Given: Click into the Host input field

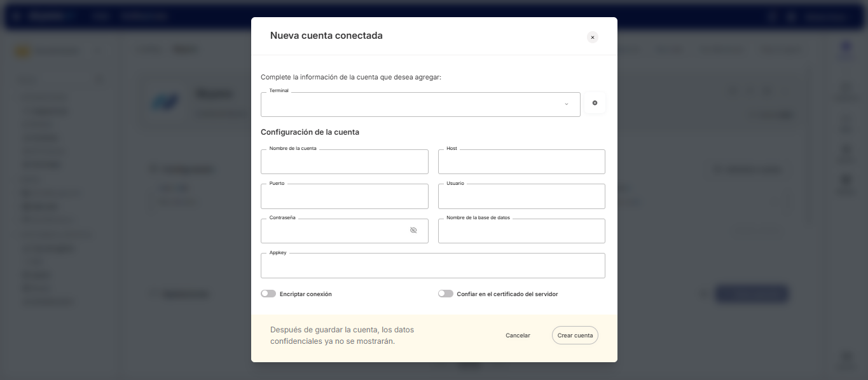Looking at the screenshot, I should (521, 163).
